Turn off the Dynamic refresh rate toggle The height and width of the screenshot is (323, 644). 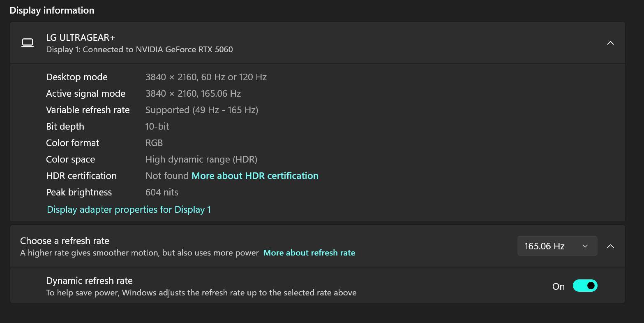585,286
